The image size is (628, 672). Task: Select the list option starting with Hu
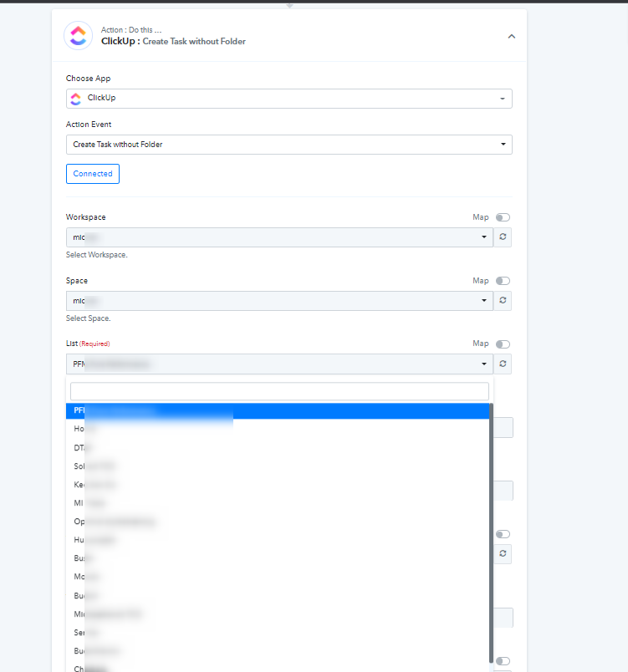278,540
